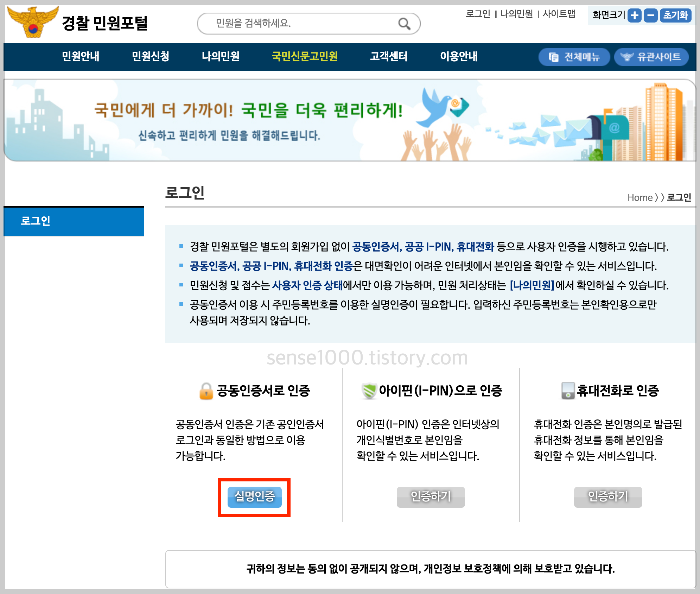Viewport: 700px width, 594px height.
Task: Click the 실명인증 button
Action: [255, 497]
